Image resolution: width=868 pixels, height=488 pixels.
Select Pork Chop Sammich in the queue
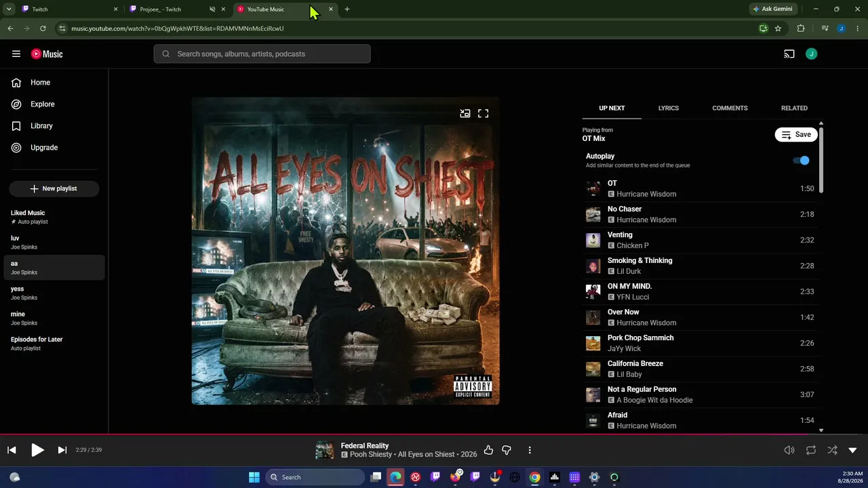[700, 343]
